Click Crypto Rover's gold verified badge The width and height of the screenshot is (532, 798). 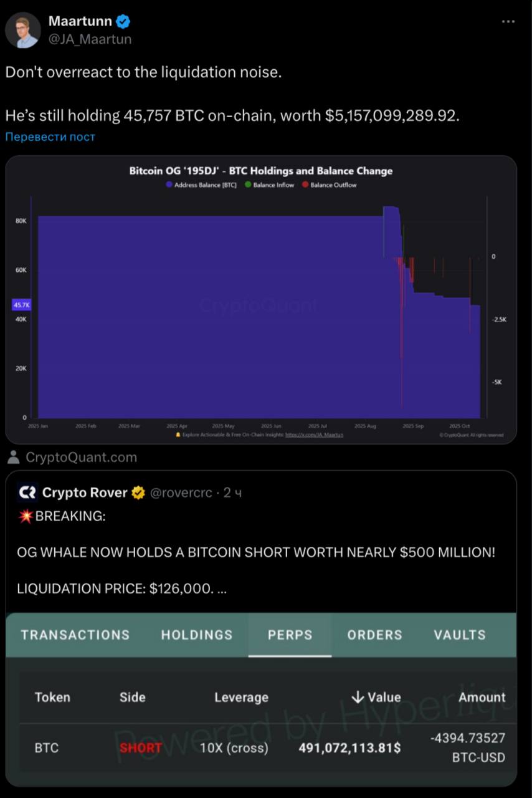point(138,493)
